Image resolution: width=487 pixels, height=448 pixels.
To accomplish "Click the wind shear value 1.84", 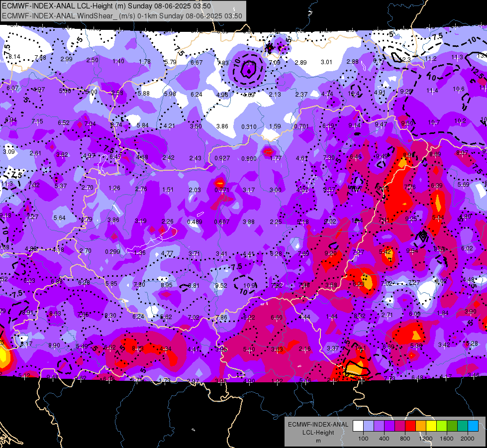I will click(x=443, y=313).
